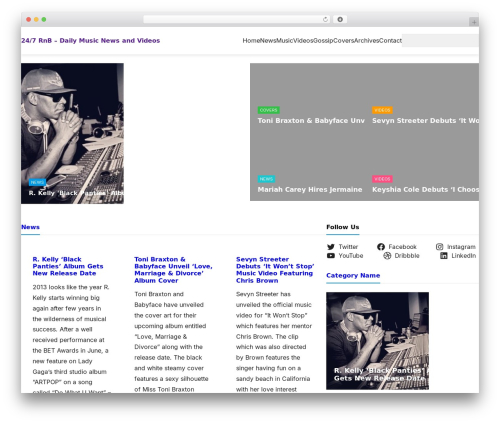Click the LinkedIn text link
The image size is (500, 423).
tap(464, 256)
